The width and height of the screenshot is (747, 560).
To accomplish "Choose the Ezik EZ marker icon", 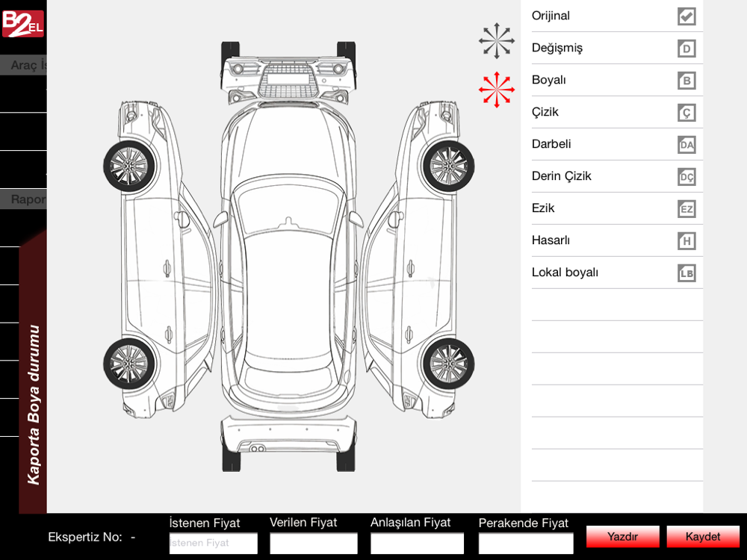I will [x=686, y=208].
